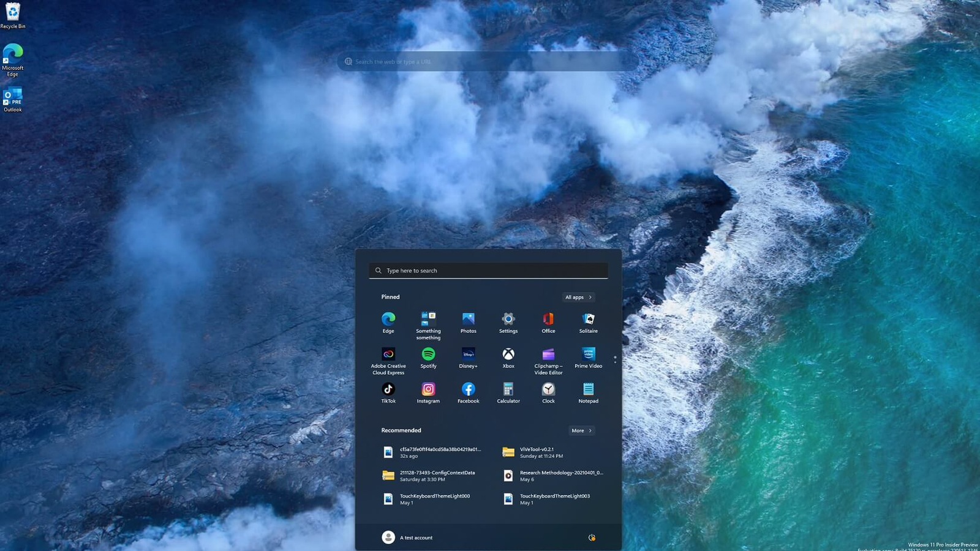
Task: Show More recommended items
Action: pyautogui.click(x=582, y=430)
